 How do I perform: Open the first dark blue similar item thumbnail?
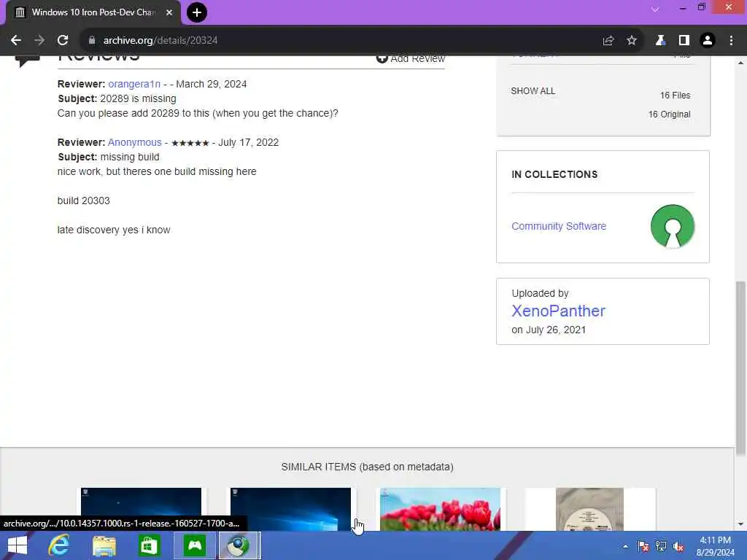point(141,508)
